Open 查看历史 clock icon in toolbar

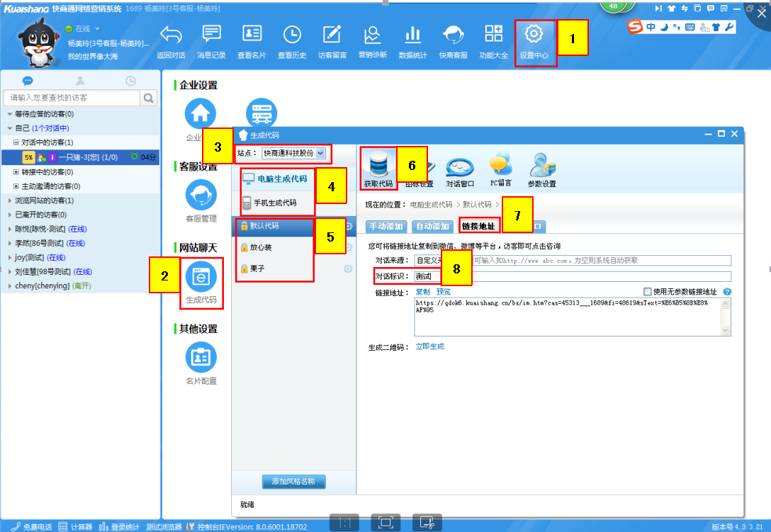pos(292,35)
